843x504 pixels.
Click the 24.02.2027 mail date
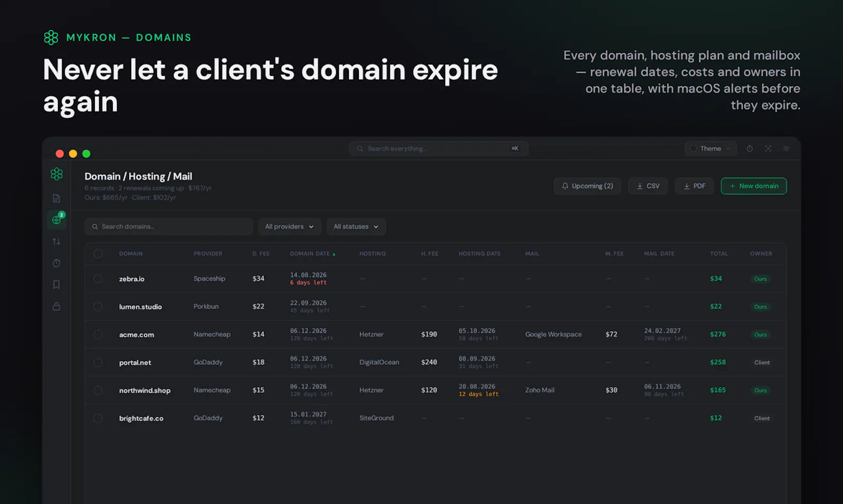click(x=662, y=331)
